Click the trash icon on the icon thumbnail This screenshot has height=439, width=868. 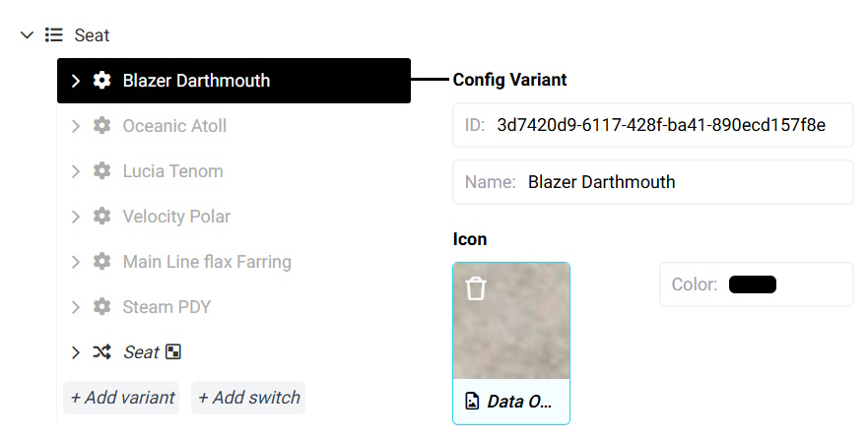tap(476, 288)
